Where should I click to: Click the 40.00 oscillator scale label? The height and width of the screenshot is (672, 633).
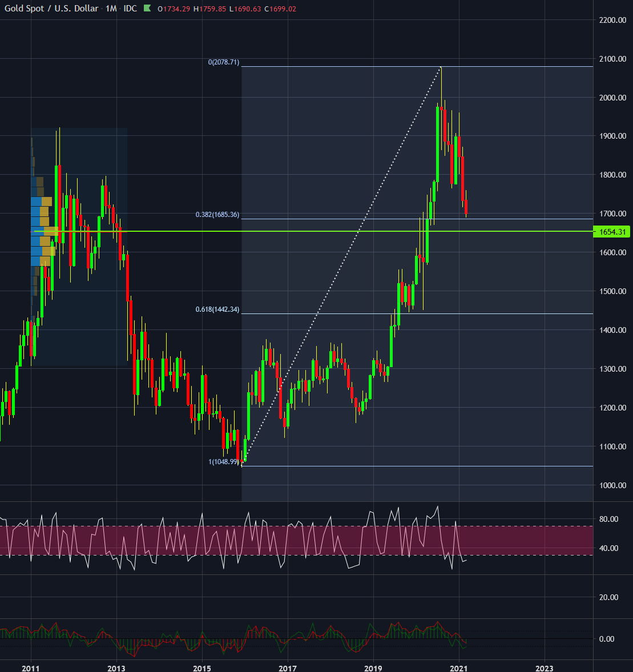coord(608,548)
